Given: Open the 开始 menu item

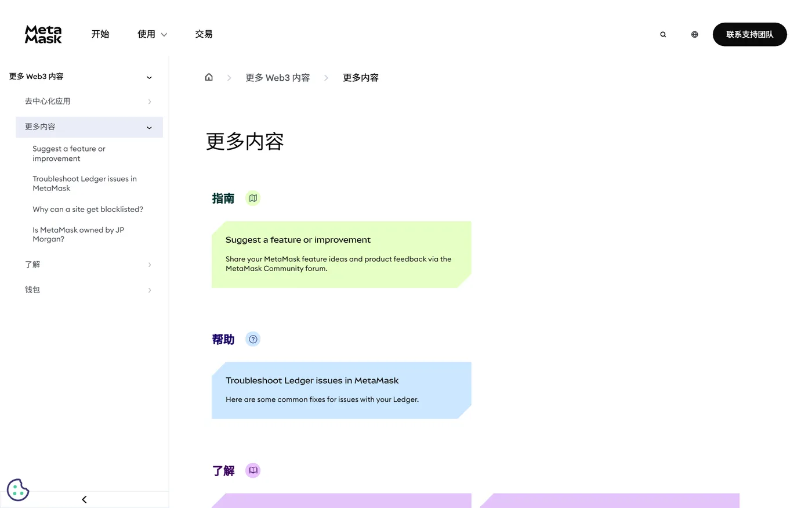Looking at the screenshot, I should click(100, 34).
